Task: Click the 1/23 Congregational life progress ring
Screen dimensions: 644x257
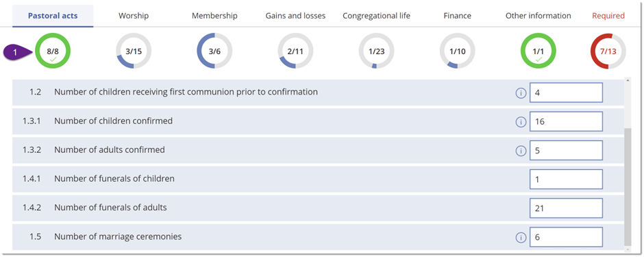Action: [x=376, y=51]
